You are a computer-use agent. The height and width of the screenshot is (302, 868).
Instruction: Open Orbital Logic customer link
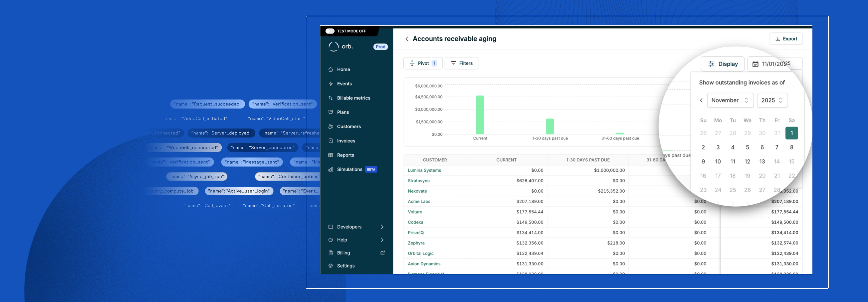pos(420,253)
